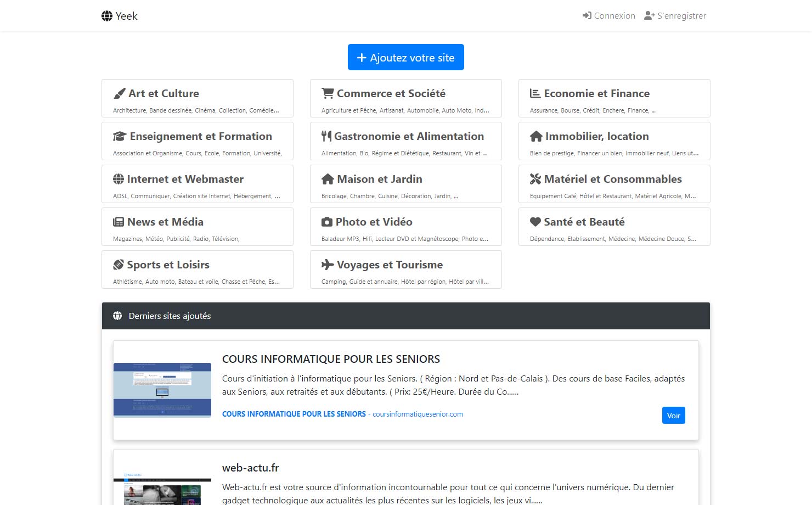Click the COURS INFORMATIQUE POUR LES SENIORS title heading
This screenshot has height=505, width=812.
331,360
